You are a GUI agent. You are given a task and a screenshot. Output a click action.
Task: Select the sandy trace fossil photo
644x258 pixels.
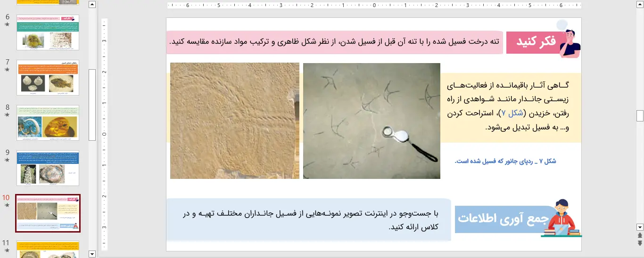pos(235,121)
